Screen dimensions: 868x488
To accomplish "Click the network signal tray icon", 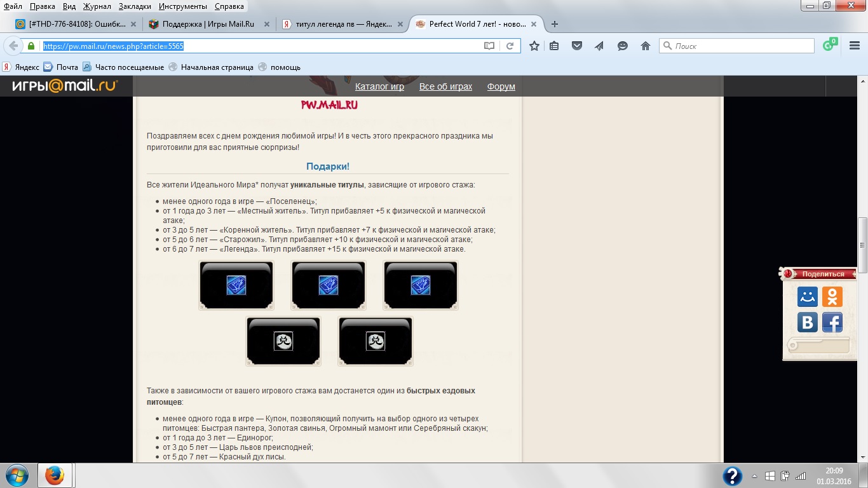I will click(801, 476).
